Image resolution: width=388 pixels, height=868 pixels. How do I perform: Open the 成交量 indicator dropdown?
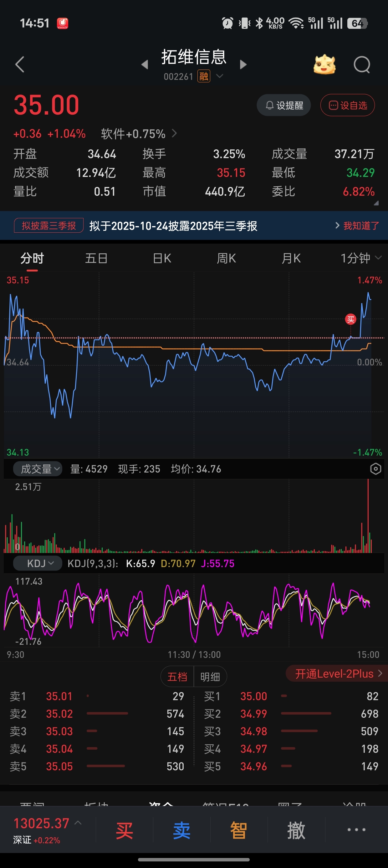38,469
